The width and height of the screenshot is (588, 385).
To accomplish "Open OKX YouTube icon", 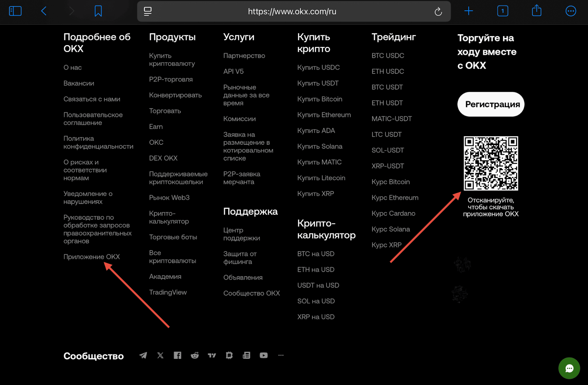I will (264, 355).
